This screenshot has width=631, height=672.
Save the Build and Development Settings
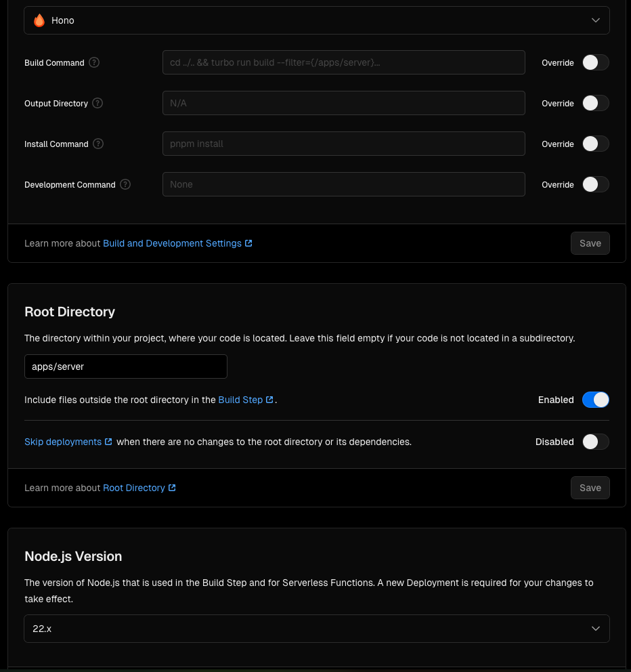pyautogui.click(x=590, y=243)
